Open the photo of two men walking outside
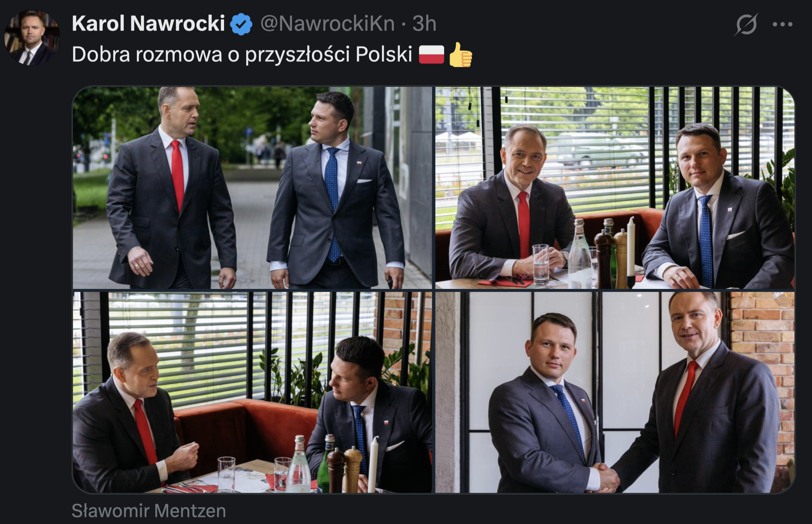The height and width of the screenshot is (524, 812). [252, 188]
